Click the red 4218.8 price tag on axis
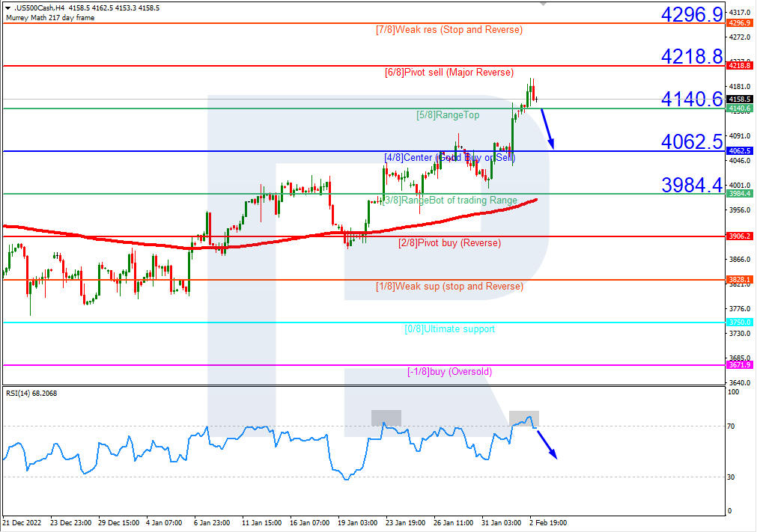 pos(738,66)
